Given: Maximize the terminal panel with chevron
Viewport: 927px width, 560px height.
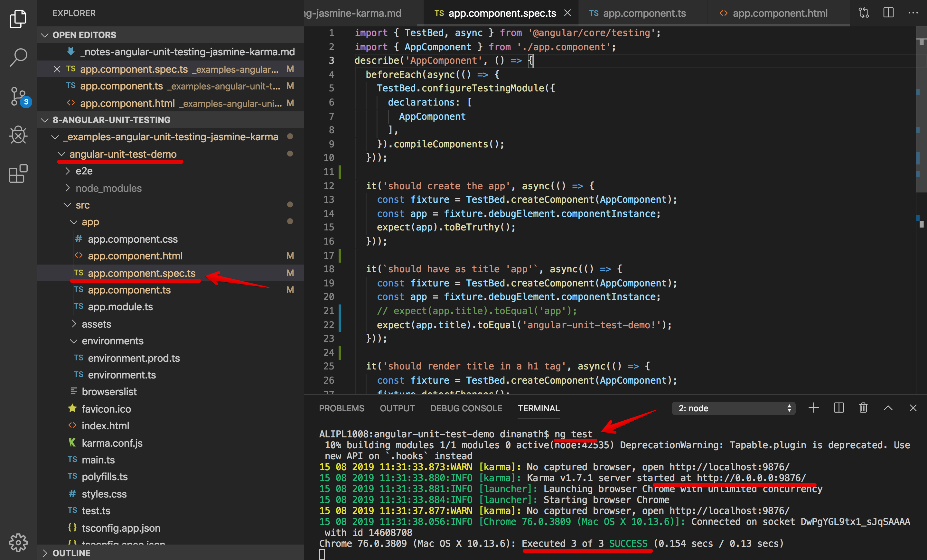Looking at the screenshot, I should (x=888, y=408).
